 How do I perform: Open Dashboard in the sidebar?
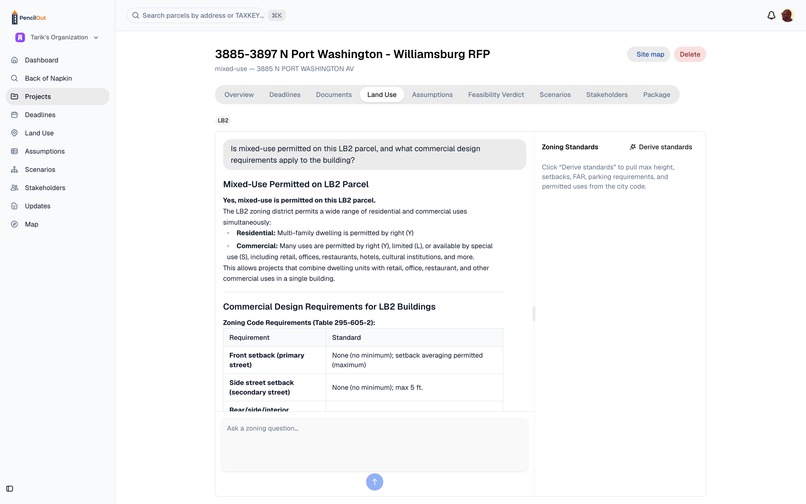pyautogui.click(x=58, y=60)
